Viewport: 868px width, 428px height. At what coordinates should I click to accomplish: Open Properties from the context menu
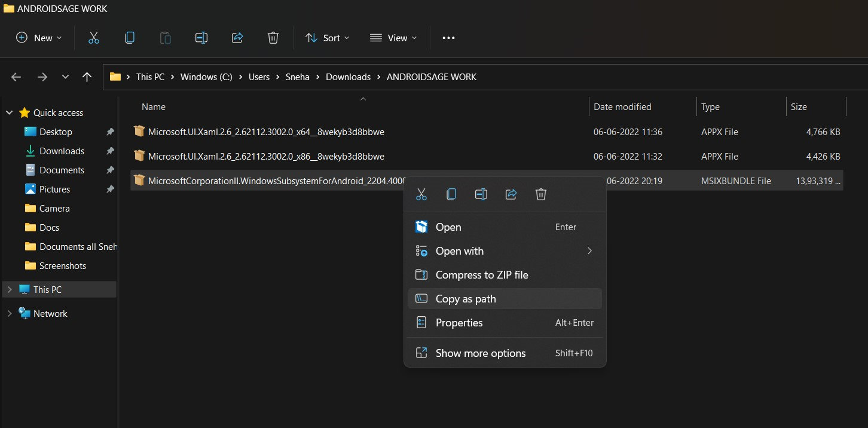click(505, 323)
